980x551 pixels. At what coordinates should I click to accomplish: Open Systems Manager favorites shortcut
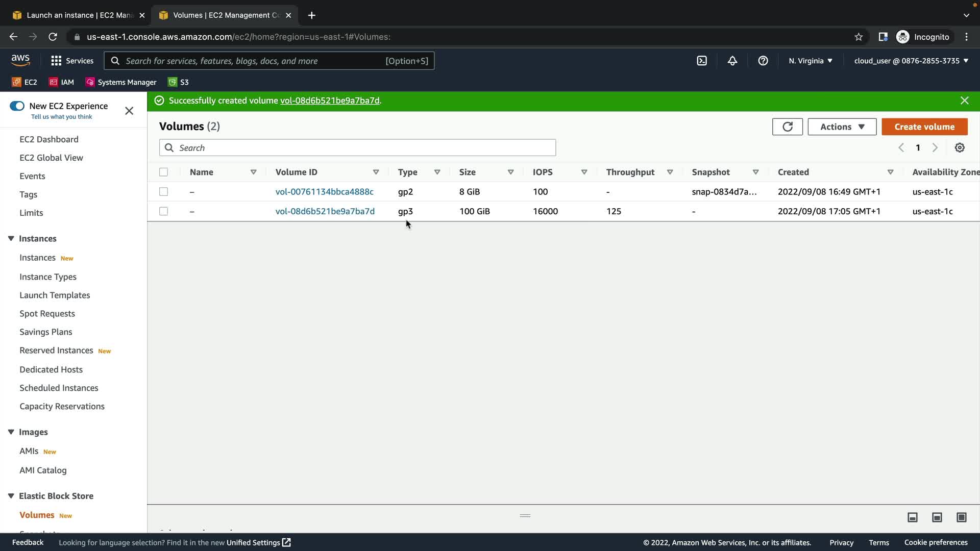pyautogui.click(x=121, y=82)
